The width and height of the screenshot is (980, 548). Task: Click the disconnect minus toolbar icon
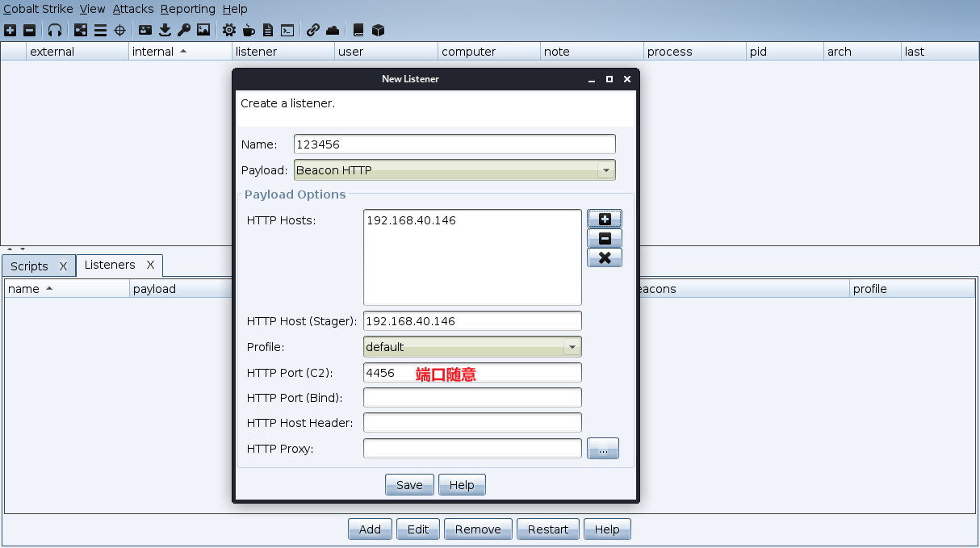tap(29, 31)
